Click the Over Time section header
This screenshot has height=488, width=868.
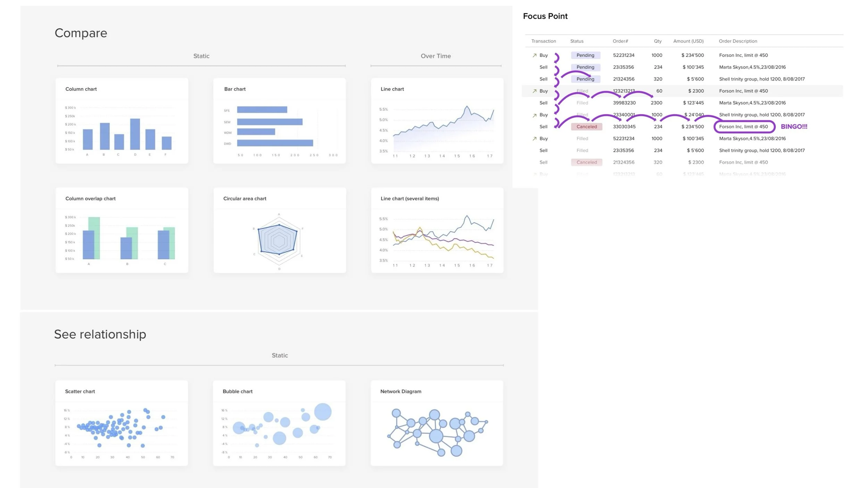pos(436,56)
